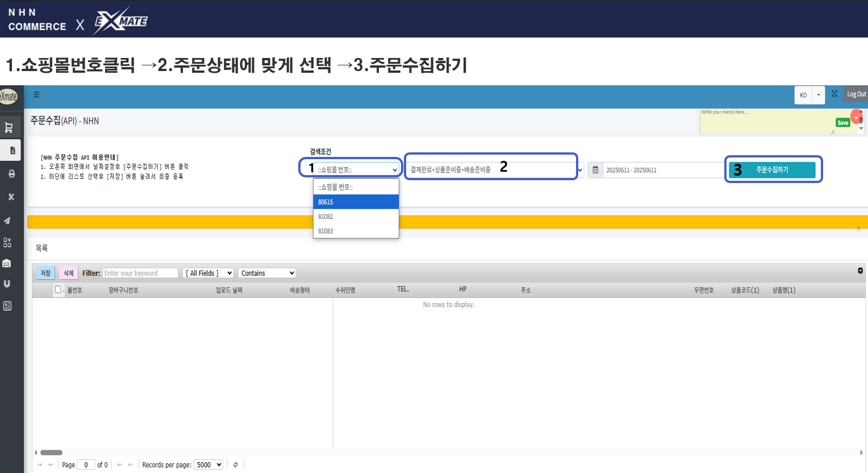Viewport: 868px width, 473px height.
Task: Click the 삭제 delete button
Action: pyautogui.click(x=69, y=273)
